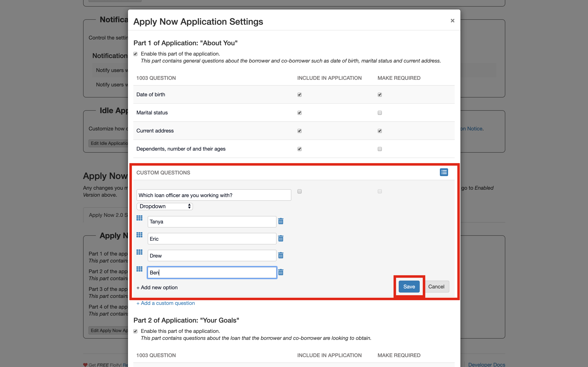Click the trash icon next to Tanya
The image size is (588, 367).
(281, 221)
